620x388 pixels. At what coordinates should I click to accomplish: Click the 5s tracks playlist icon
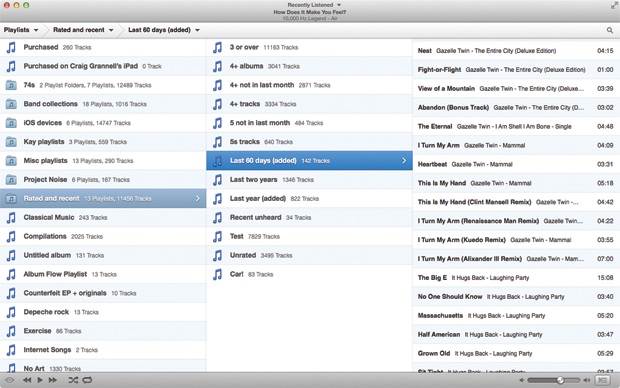click(x=217, y=142)
